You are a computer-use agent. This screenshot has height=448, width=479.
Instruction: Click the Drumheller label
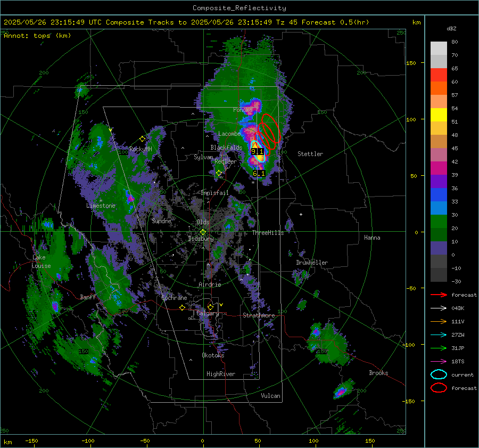click(312, 263)
